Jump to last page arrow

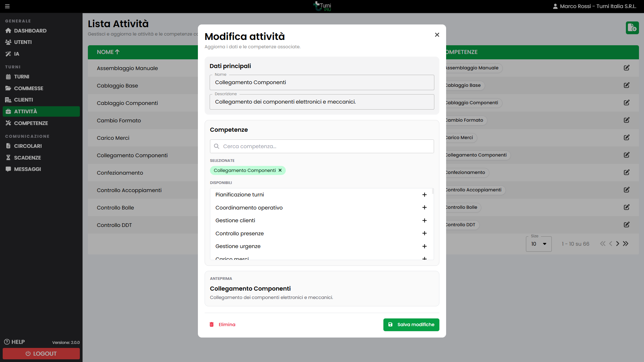coord(626,244)
